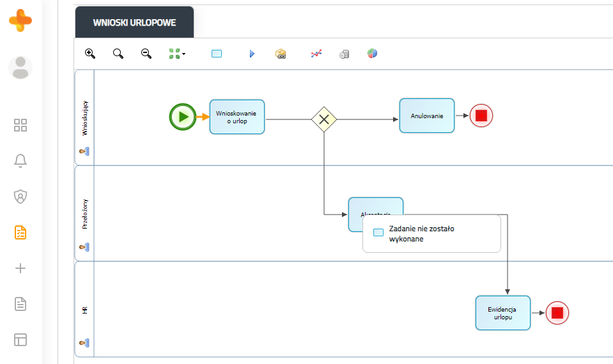Click the zoom out magnifier icon
Viewport: 613px width, 364px height.
(146, 54)
